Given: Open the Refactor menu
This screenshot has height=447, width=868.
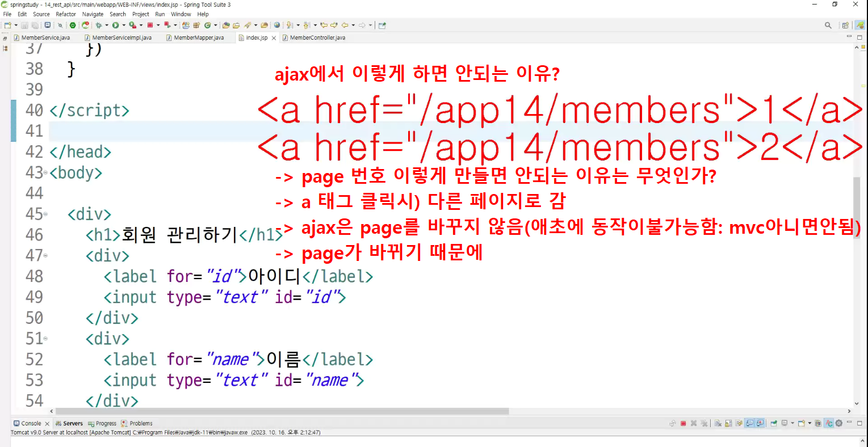Looking at the screenshot, I should (x=66, y=14).
